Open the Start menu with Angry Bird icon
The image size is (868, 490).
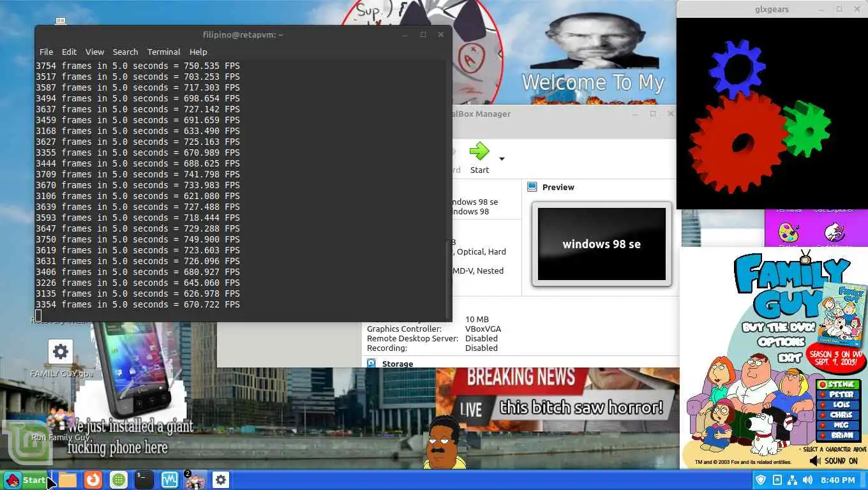pyautogui.click(x=25, y=480)
